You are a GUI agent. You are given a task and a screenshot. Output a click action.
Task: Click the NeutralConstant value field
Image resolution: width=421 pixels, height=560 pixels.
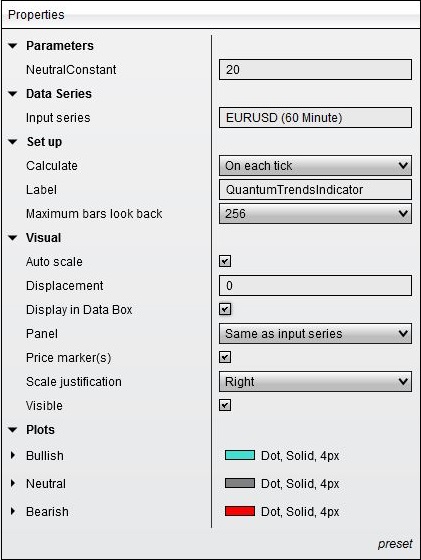point(315,70)
